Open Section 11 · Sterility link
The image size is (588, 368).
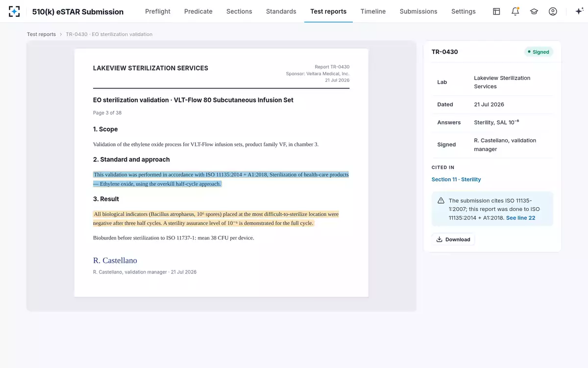pos(456,180)
